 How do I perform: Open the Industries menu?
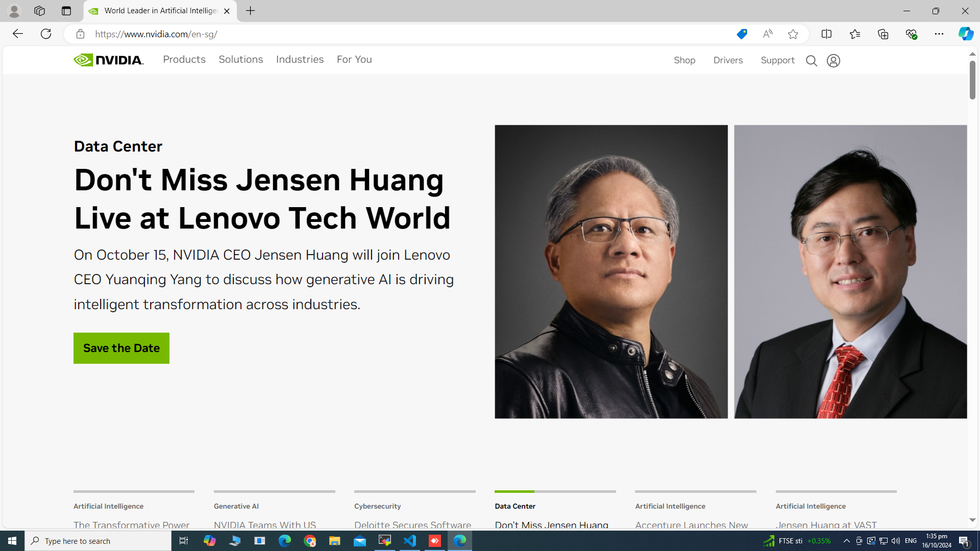pos(300,59)
